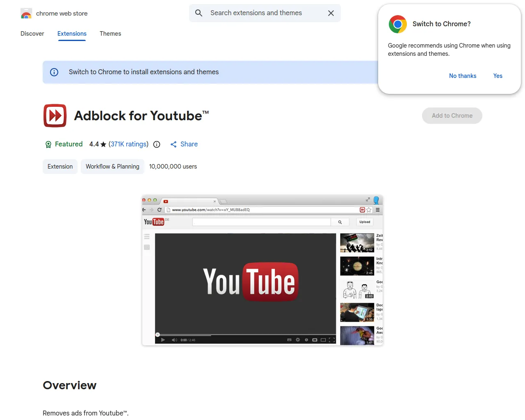
Task: Confirm switching to Chrome with Yes
Action: pyautogui.click(x=498, y=76)
